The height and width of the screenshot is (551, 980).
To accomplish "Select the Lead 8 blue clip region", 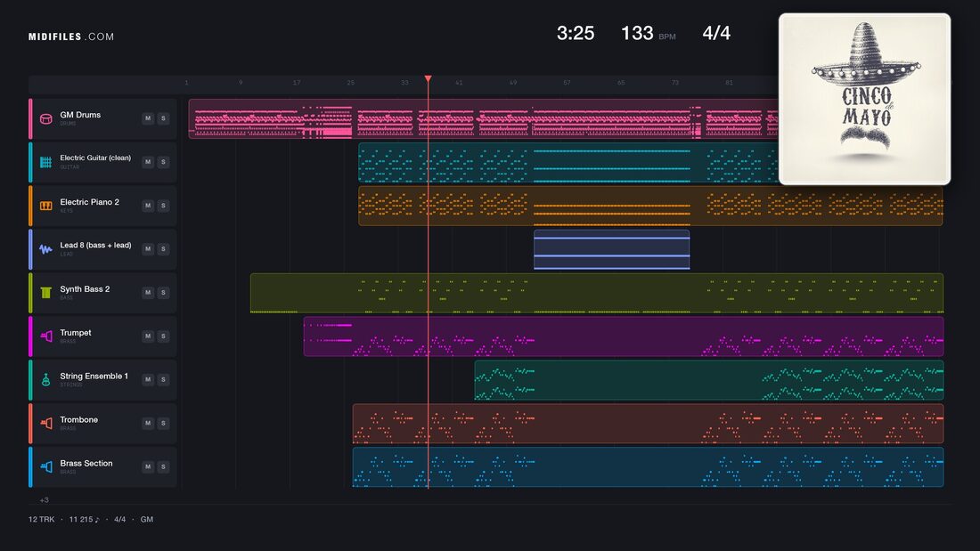I will pos(611,249).
